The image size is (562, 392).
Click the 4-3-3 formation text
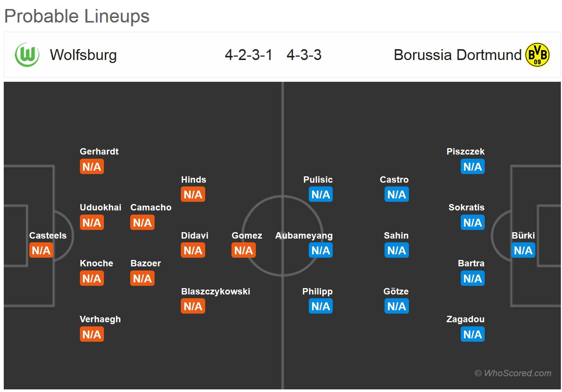[x=304, y=55]
